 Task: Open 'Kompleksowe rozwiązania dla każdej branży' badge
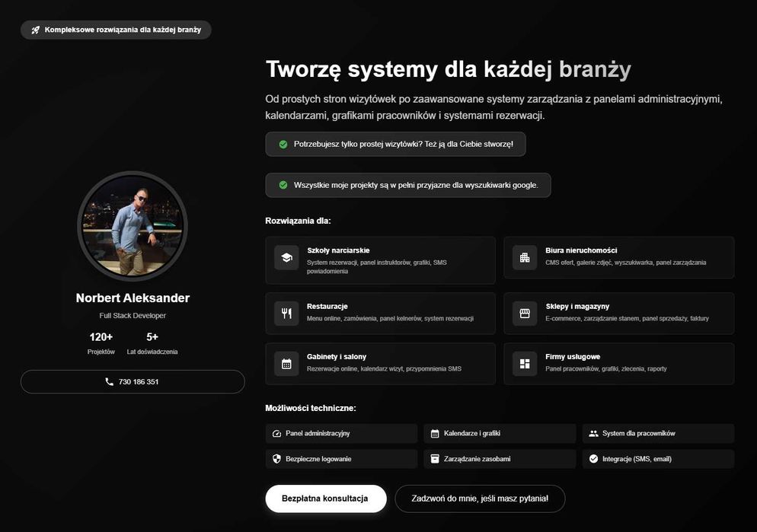pos(116,30)
